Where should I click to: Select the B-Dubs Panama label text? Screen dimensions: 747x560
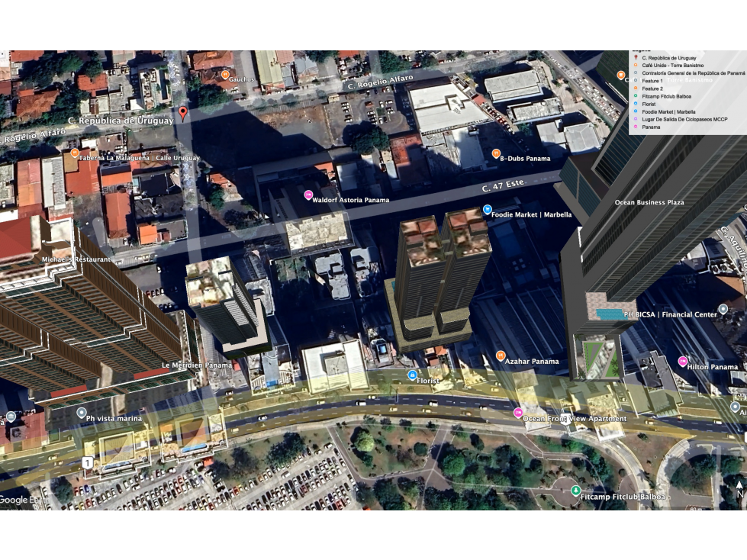click(525, 159)
